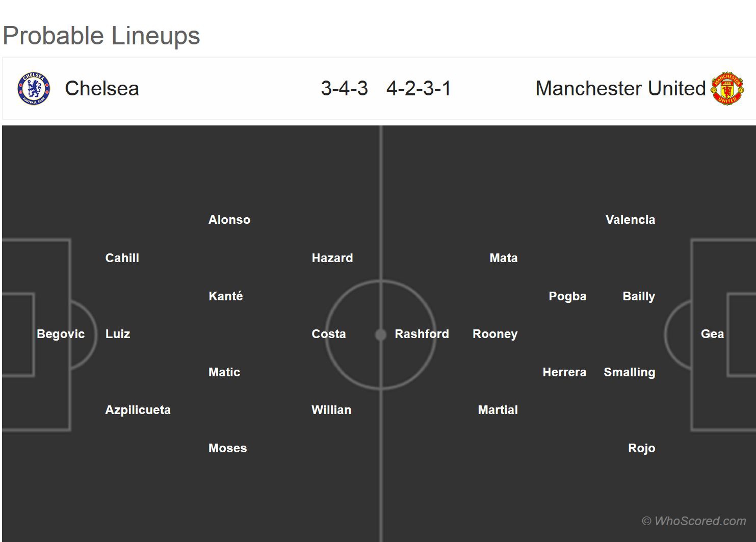Click the 3-4-3 formation label
The width and height of the screenshot is (756, 542).
click(345, 89)
